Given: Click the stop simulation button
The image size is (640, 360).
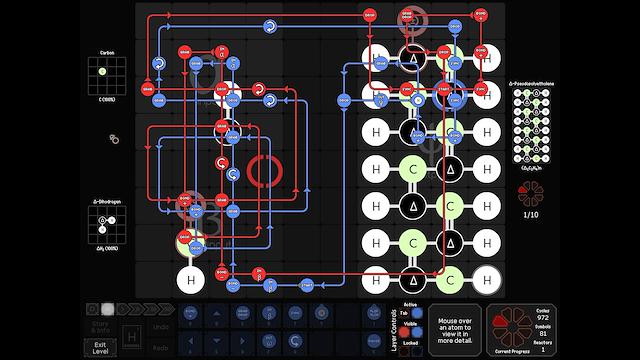Looking at the screenshot, I should coord(92,309).
